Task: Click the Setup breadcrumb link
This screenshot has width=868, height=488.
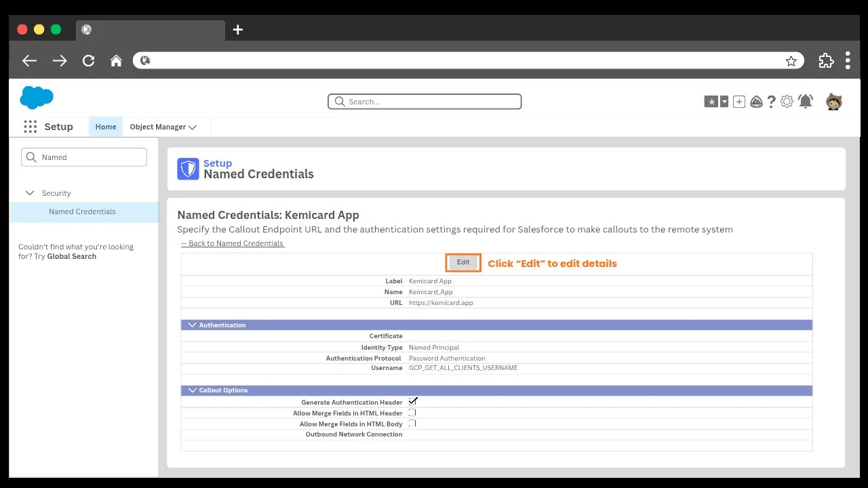Action: tap(218, 163)
